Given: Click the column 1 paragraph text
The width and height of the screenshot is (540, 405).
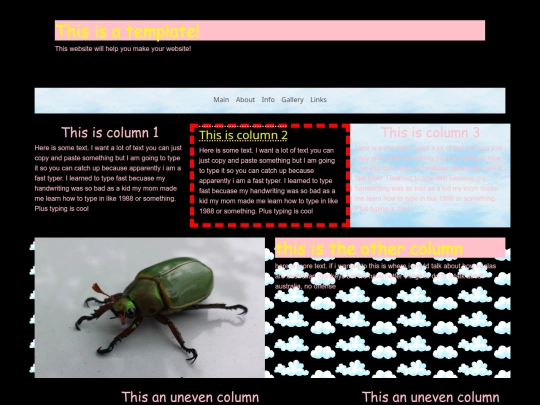Looking at the screenshot, I should [x=108, y=178].
